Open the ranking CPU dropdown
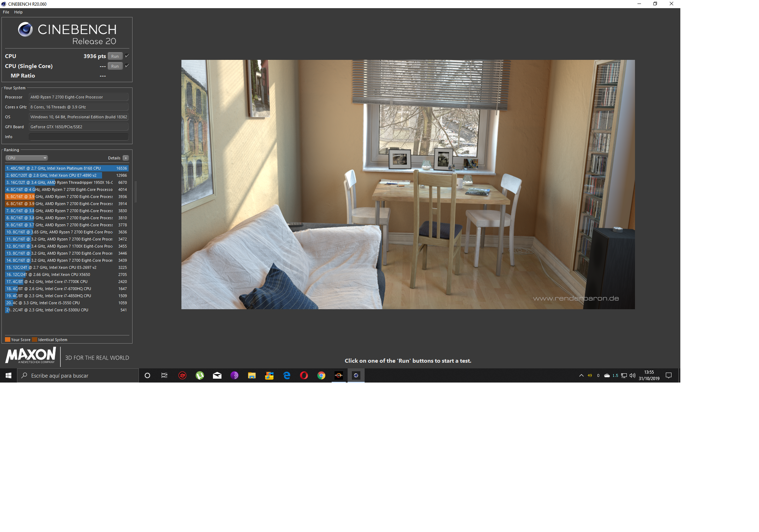This screenshot has height=532, width=759. (x=27, y=158)
